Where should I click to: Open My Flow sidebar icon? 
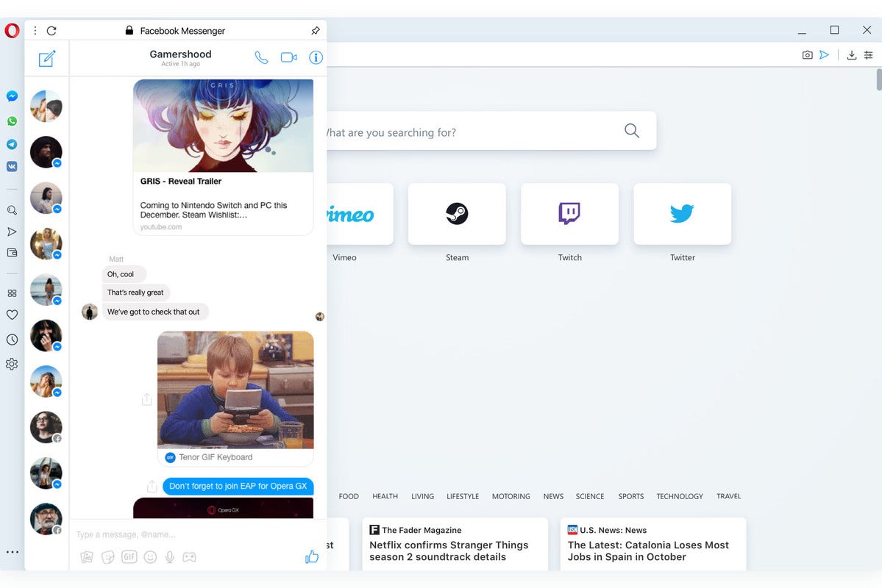12,232
